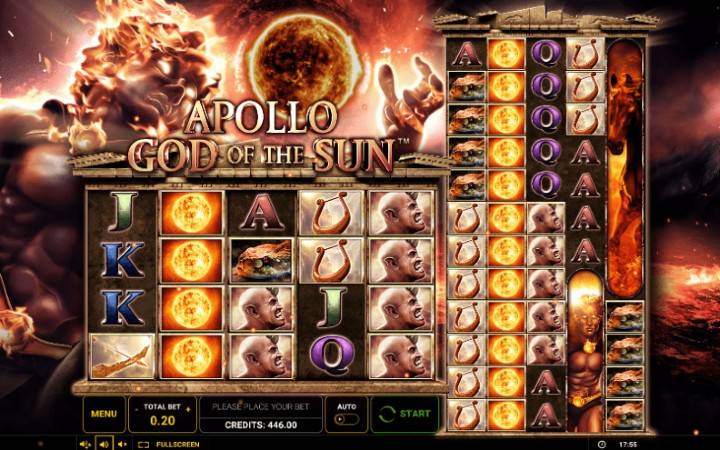The image size is (720, 450).
Task: Click the lowest volume speaker icon
Action: point(122,444)
